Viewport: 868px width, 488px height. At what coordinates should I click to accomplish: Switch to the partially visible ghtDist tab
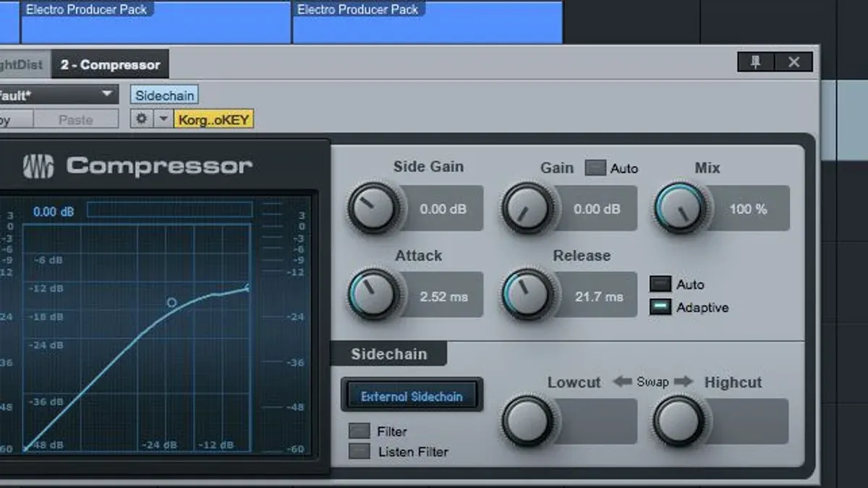(25, 64)
